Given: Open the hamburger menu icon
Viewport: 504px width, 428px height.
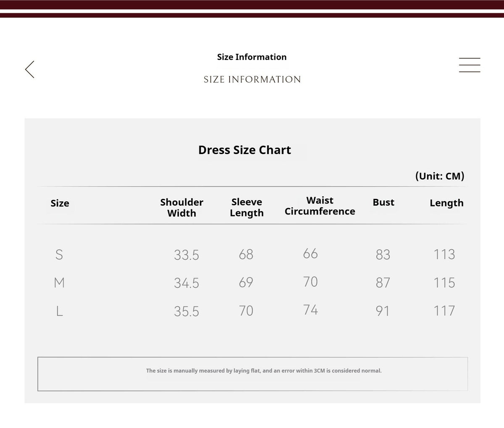Looking at the screenshot, I should pyautogui.click(x=470, y=65).
